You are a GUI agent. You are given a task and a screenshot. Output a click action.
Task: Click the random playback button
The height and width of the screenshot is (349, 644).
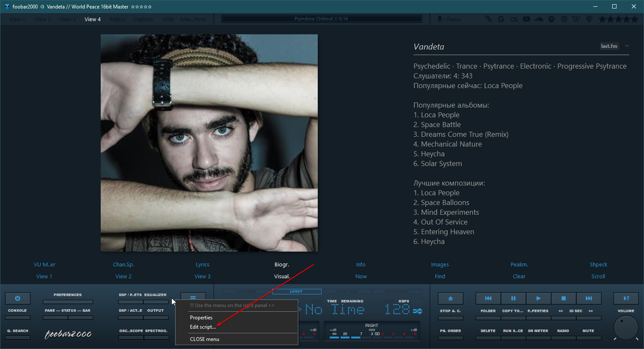point(626,298)
